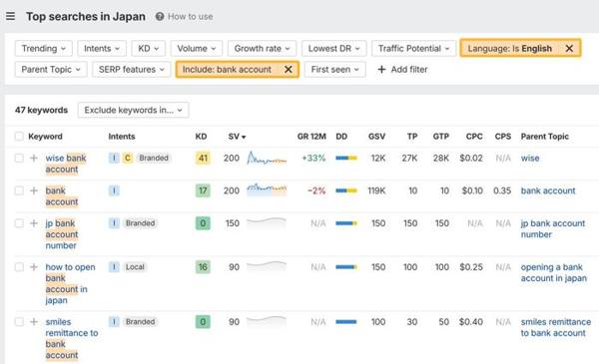Image resolution: width=599 pixels, height=364 pixels.
Task: Click the Branded tag in wise bank account row
Action: pos(154,158)
